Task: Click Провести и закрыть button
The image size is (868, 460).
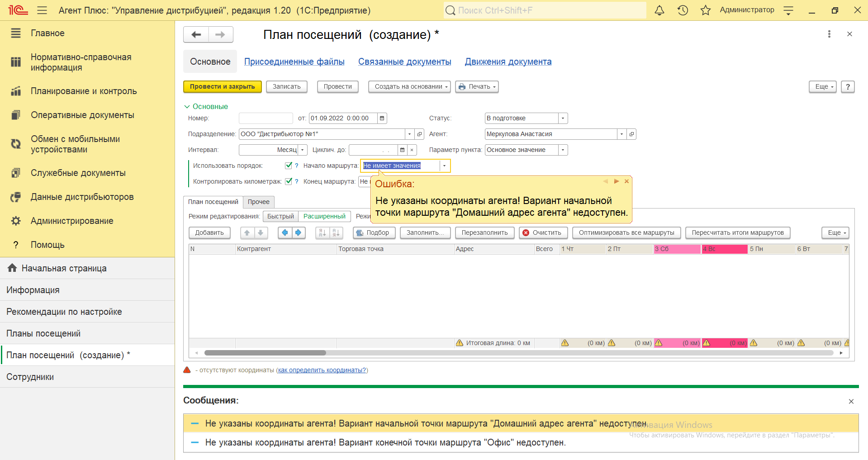Action: 223,86
